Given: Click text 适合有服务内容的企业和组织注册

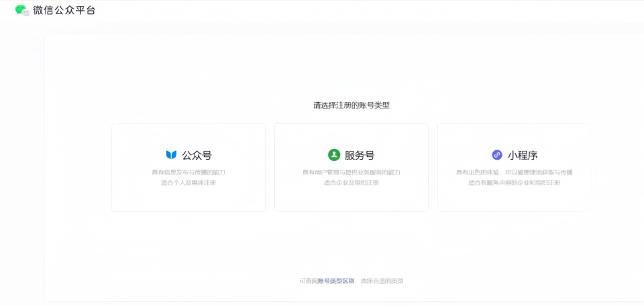Looking at the screenshot, I should 515,183.
